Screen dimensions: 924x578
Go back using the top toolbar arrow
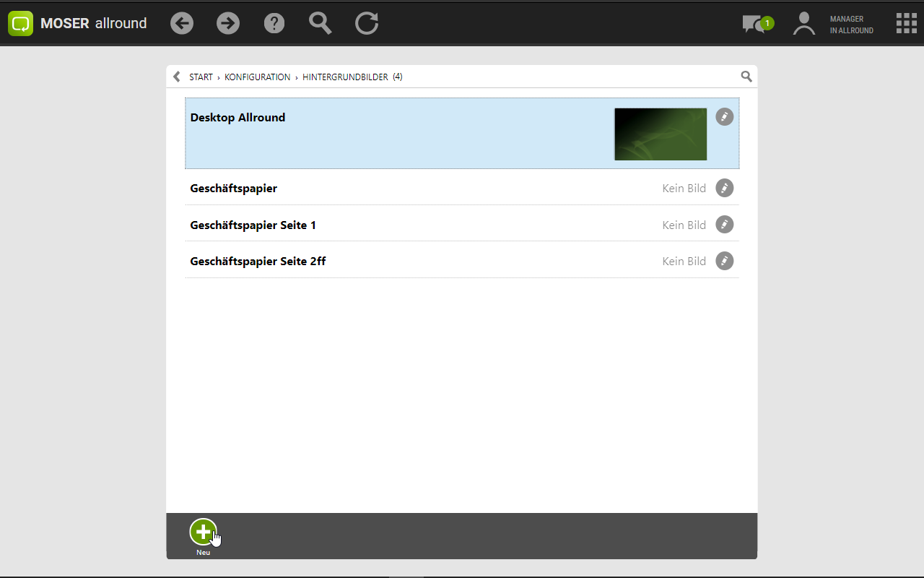point(182,23)
